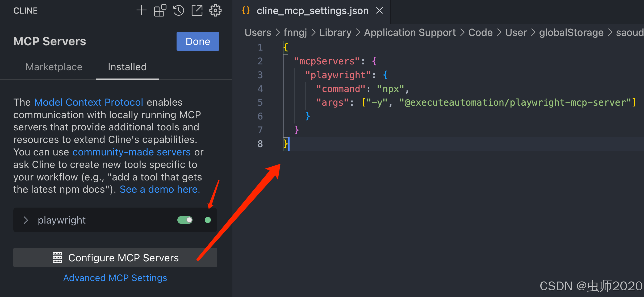The width and height of the screenshot is (644, 297).
Task: Click the Library breadcrumb segment
Action: point(335,32)
